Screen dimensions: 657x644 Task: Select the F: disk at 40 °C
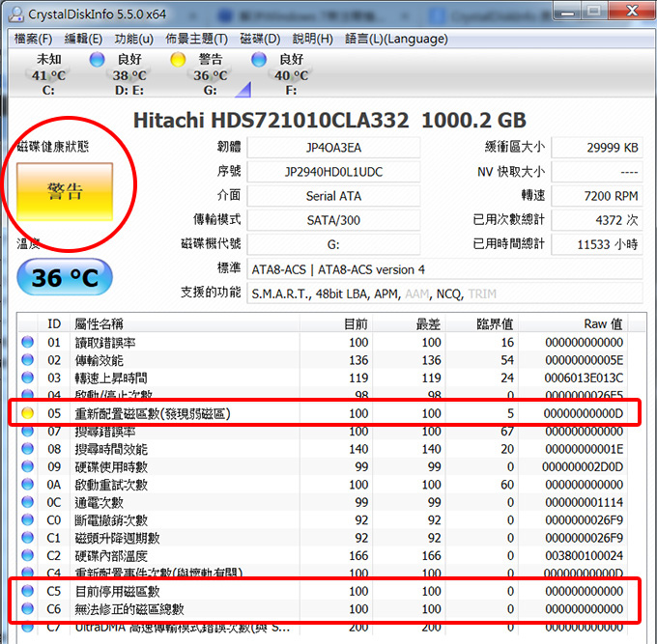click(291, 74)
